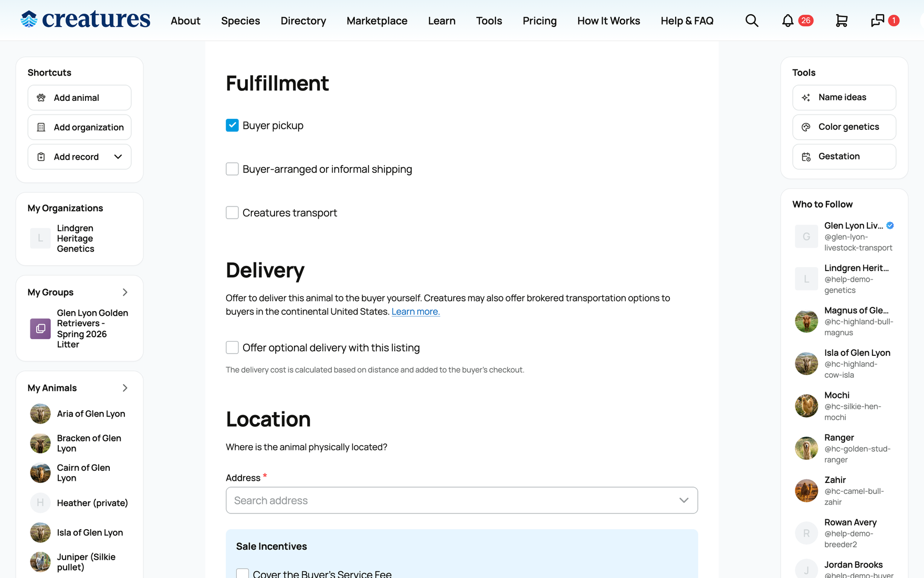Screen dimensions: 924x578
Task: Open Jordan Brooks profile suggestion
Action: click(x=844, y=568)
